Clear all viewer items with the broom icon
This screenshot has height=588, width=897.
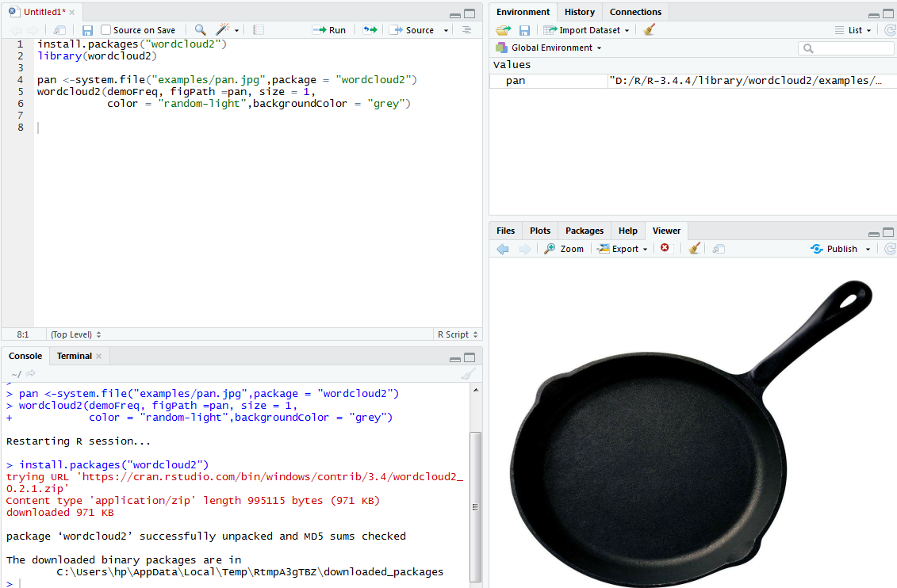(694, 248)
